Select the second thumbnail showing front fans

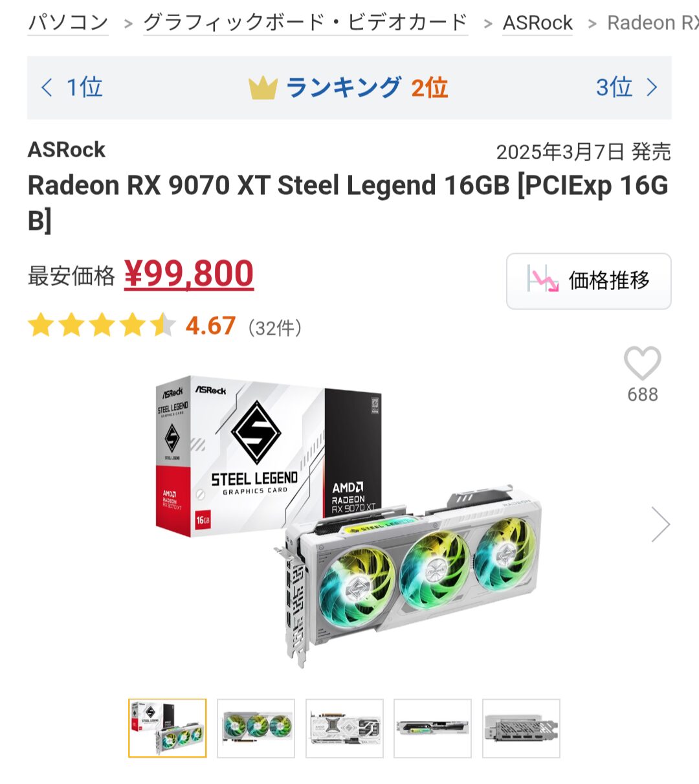coord(256,728)
